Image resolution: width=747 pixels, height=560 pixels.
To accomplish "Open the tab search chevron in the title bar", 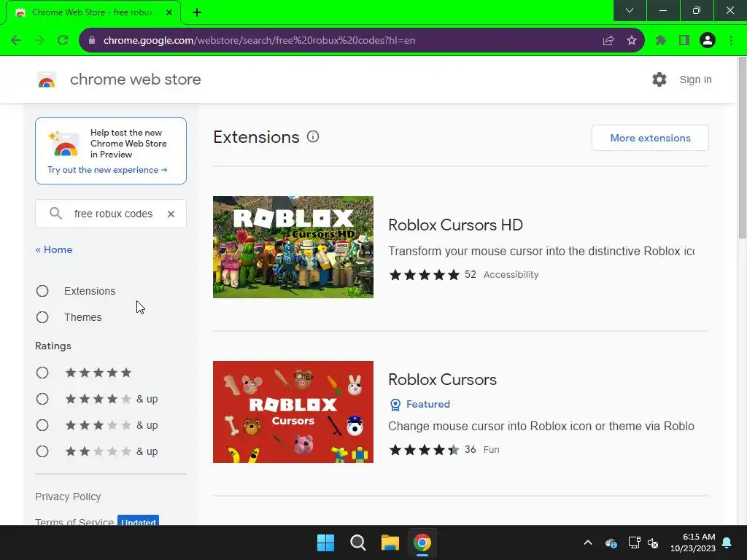I will coord(630,10).
